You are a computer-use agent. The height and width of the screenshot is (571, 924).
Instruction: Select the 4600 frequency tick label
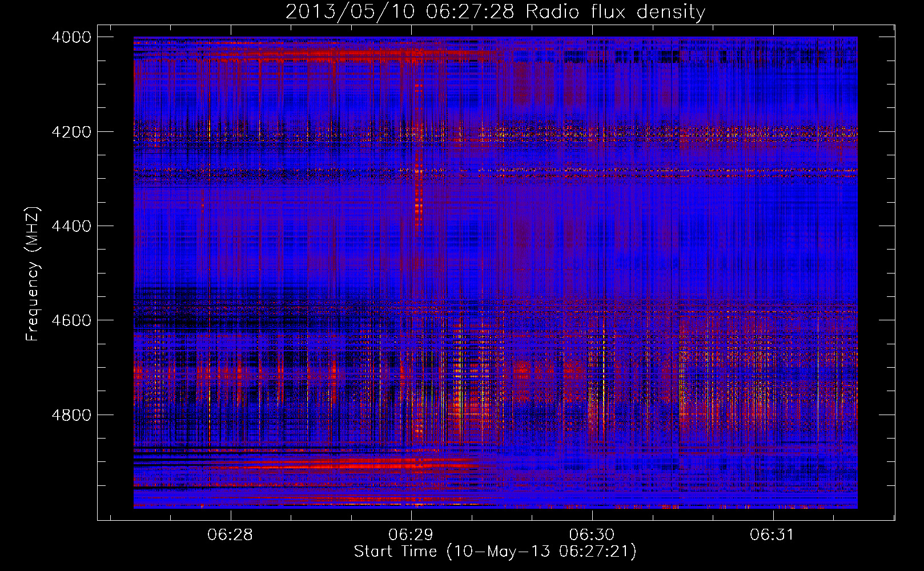click(71, 320)
